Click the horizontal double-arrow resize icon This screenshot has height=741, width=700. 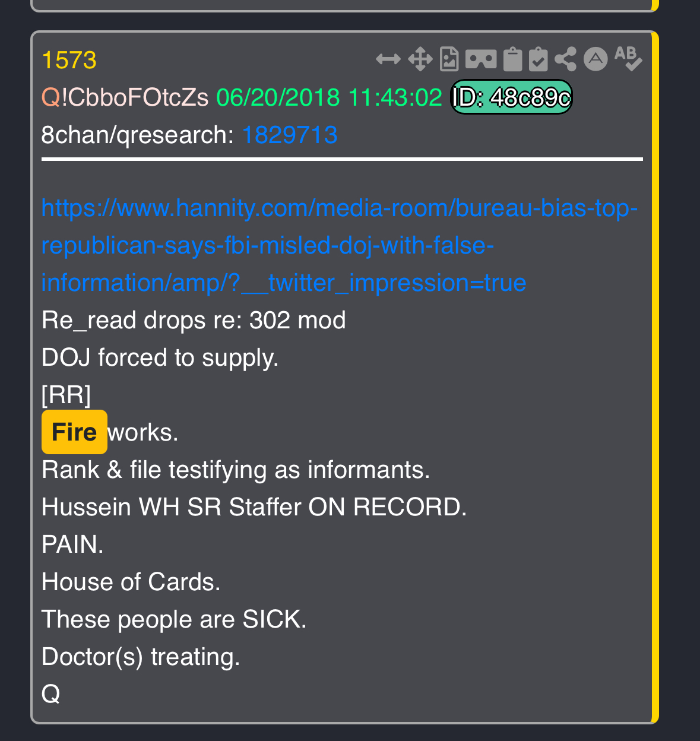[x=388, y=59]
